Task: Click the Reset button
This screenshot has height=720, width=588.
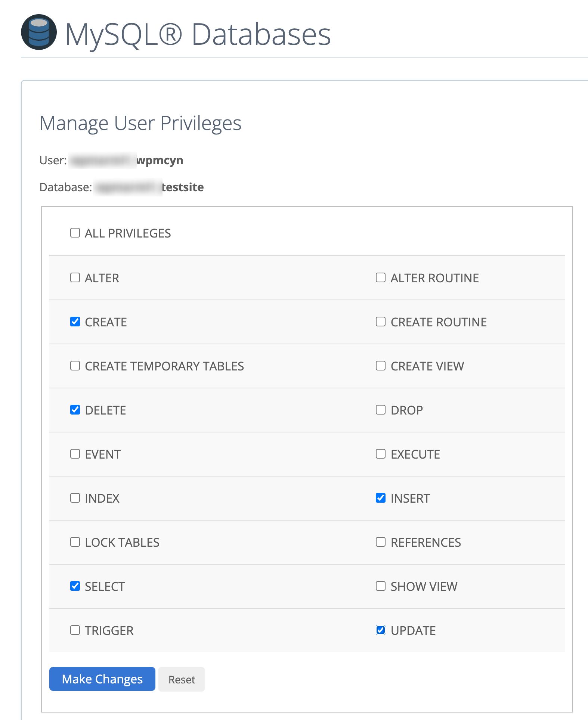Action: pos(181,679)
